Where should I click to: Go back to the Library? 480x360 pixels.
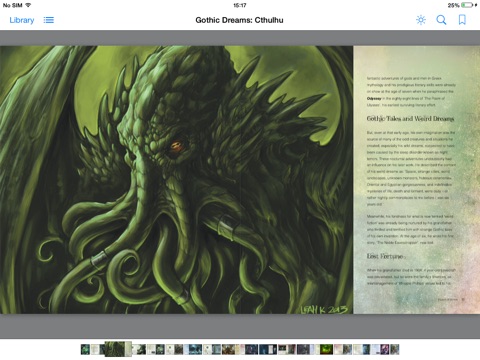coord(22,20)
